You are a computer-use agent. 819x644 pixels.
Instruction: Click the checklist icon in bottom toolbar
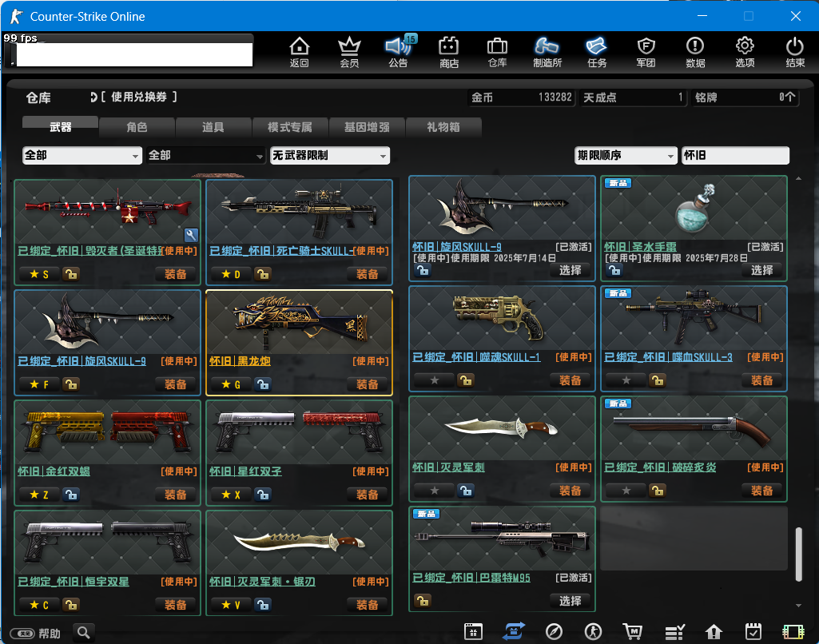(674, 632)
